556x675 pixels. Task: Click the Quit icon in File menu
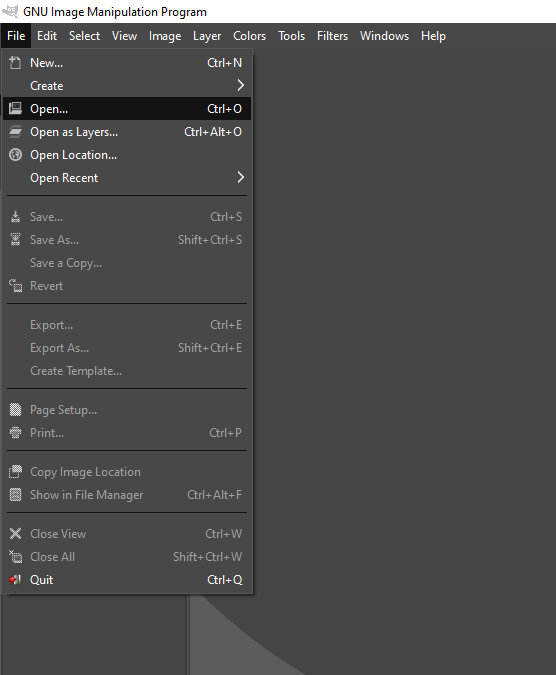pyautogui.click(x=15, y=580)
